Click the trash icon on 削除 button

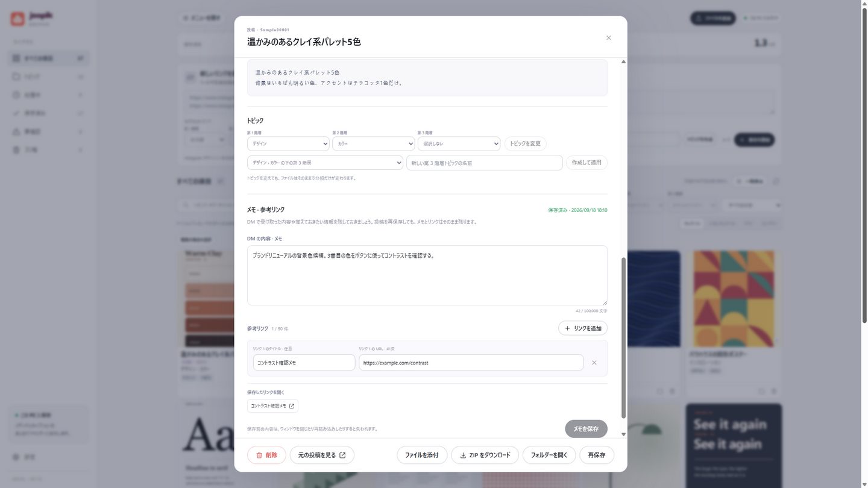pos(259,455)
